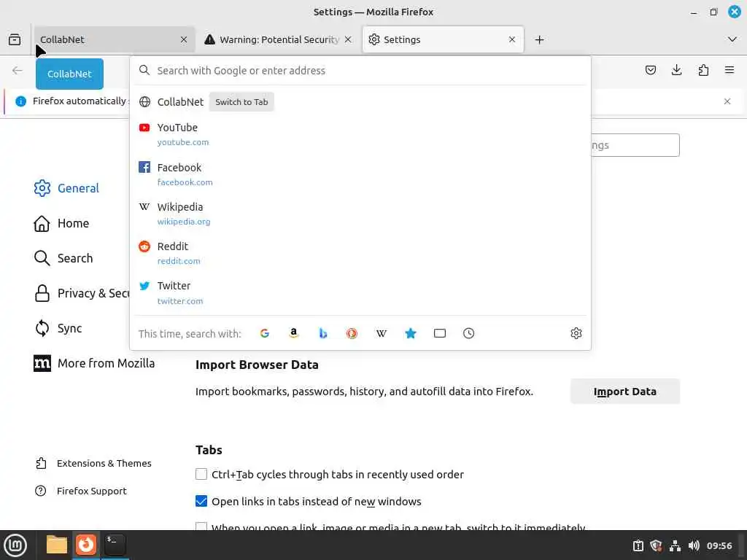Open Firefox Support link
The height and width of the screenshot is (560, 747).
81,491
